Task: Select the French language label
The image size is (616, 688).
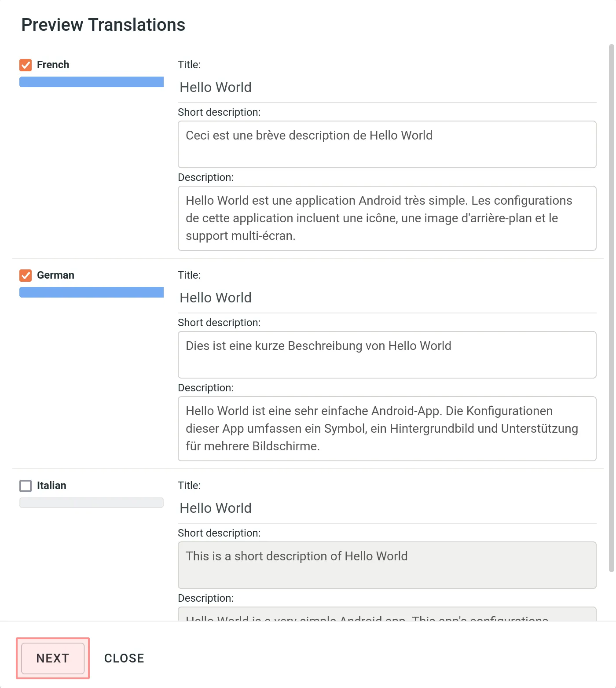Action: (52, 65)
